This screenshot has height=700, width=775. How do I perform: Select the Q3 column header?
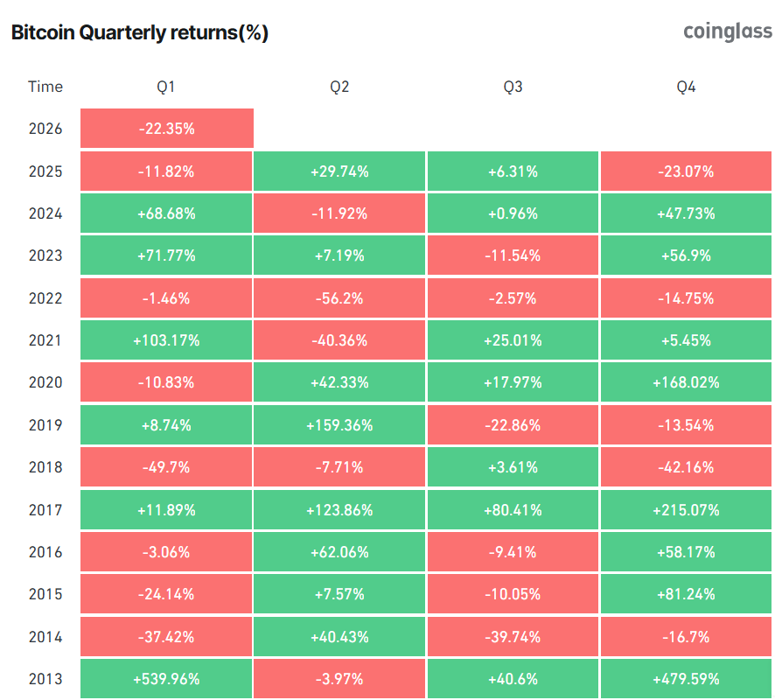(x=513, y=87)
